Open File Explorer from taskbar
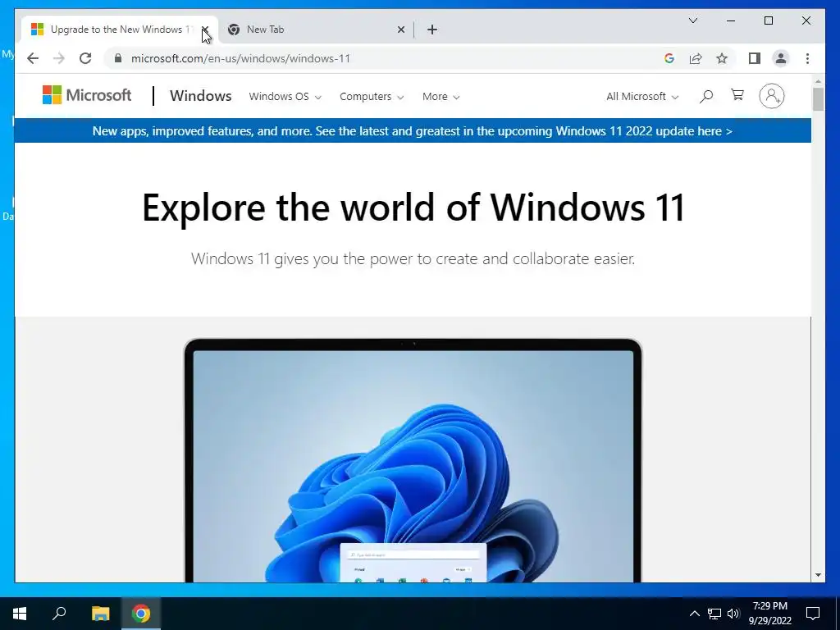This screenshot has width=840, height=630. pos(100,614)
